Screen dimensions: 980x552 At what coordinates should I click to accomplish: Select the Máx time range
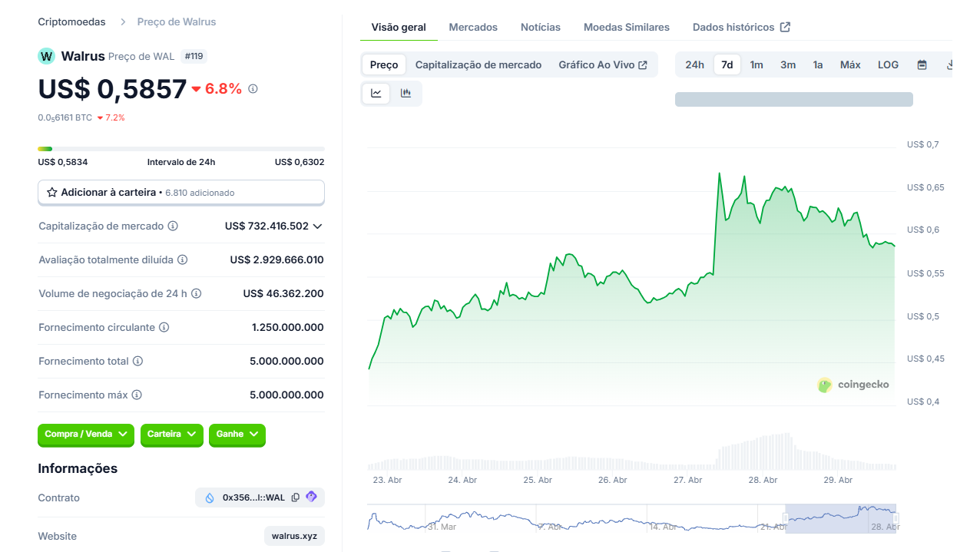[x=850, y=64]
